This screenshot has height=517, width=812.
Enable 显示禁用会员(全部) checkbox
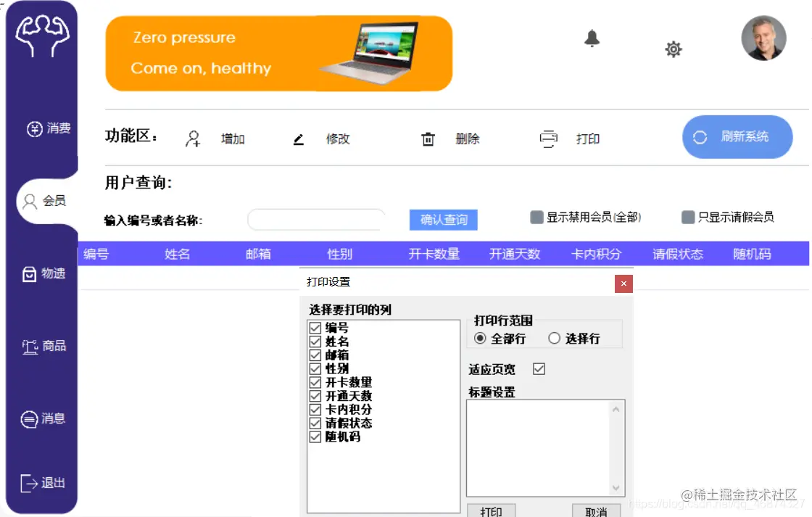coord(538,217)
